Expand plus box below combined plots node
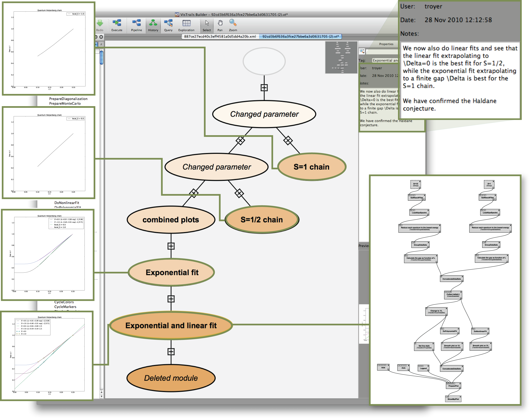Screen dimensions: 532x419 [x=171, y=246]
